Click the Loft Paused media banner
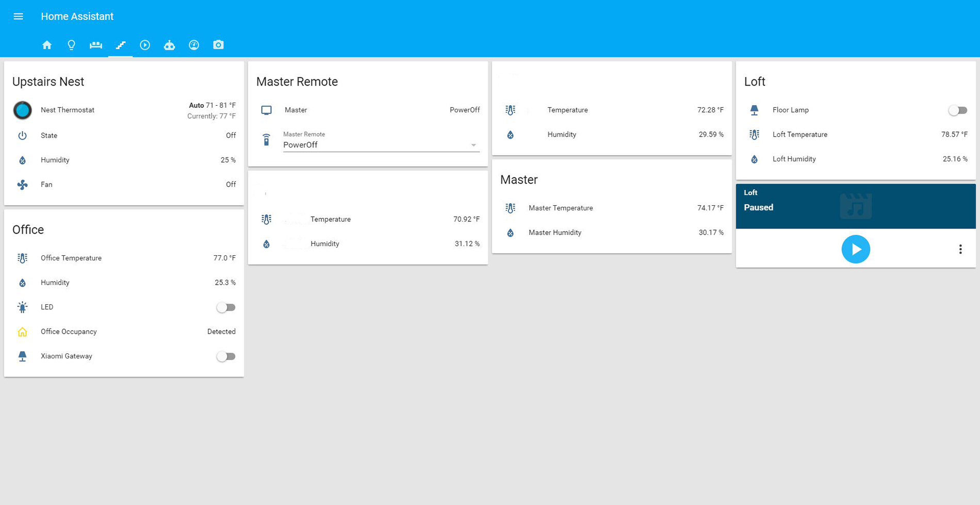The image size is (980, 505). 856,206
